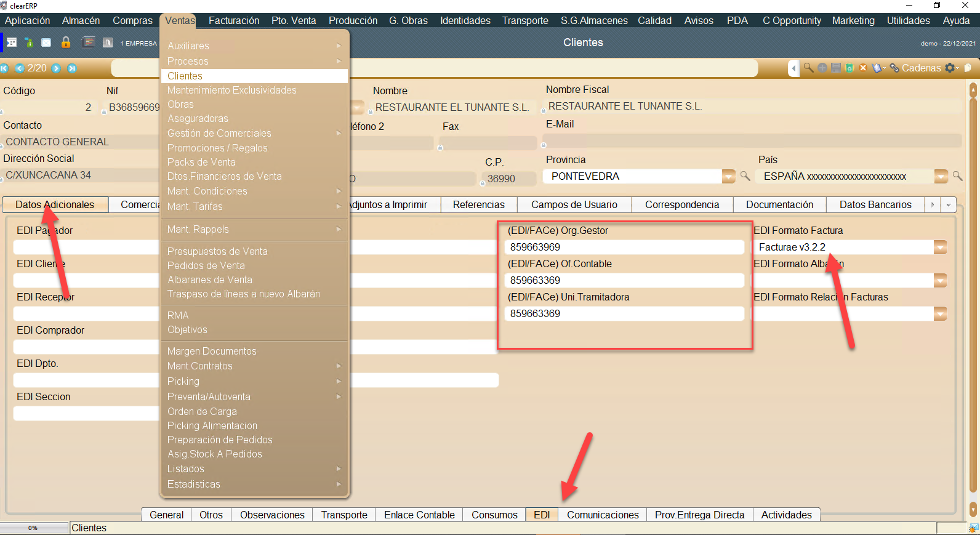Click the orange padlock toolbar icon

pos(66,42)
